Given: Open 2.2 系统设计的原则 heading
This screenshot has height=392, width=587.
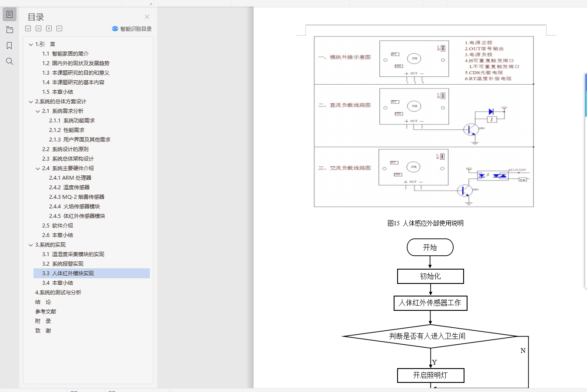Looking at the screenshot, I should 65,149.
